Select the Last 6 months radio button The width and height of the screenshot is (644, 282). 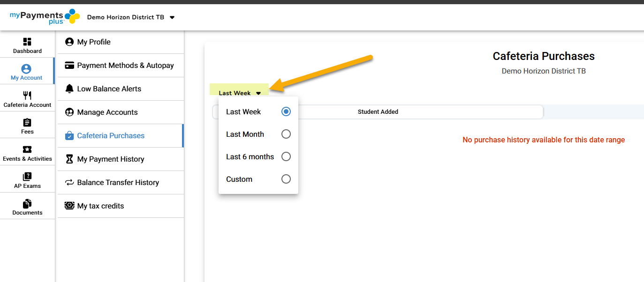pyautogui.click(x=286, y=156)
